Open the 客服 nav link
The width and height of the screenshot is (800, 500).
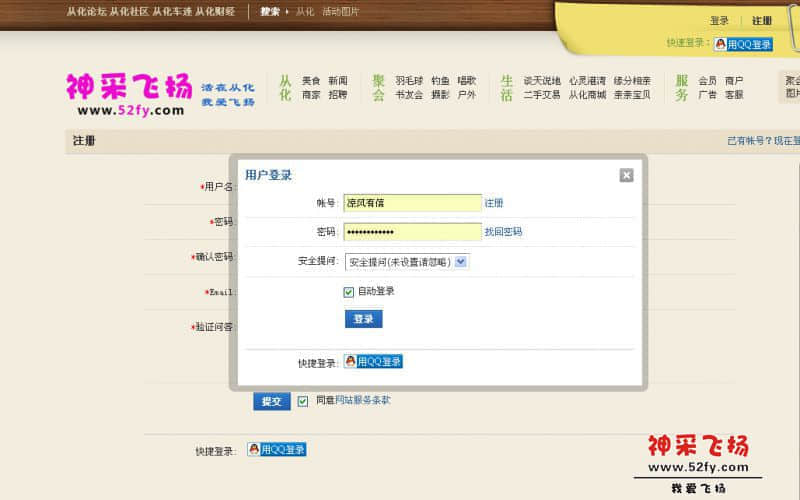[x=734, y=94]
